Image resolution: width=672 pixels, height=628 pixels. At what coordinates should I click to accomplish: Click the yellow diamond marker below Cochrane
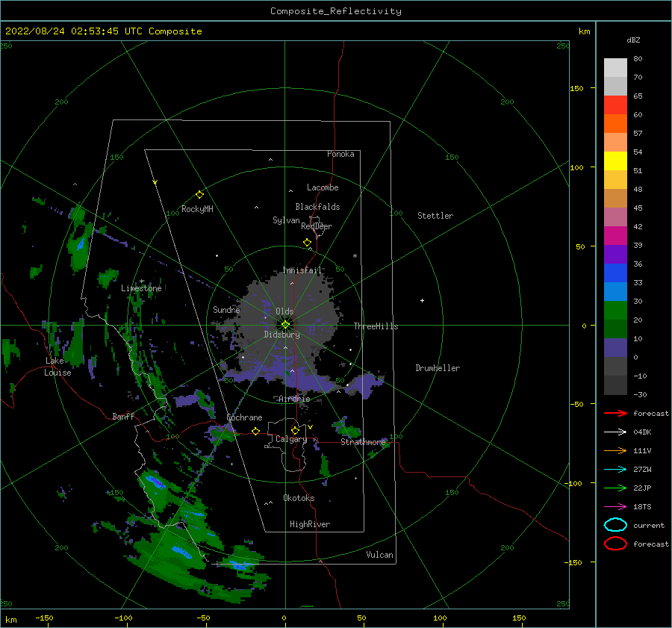click(x=255, y=431)
